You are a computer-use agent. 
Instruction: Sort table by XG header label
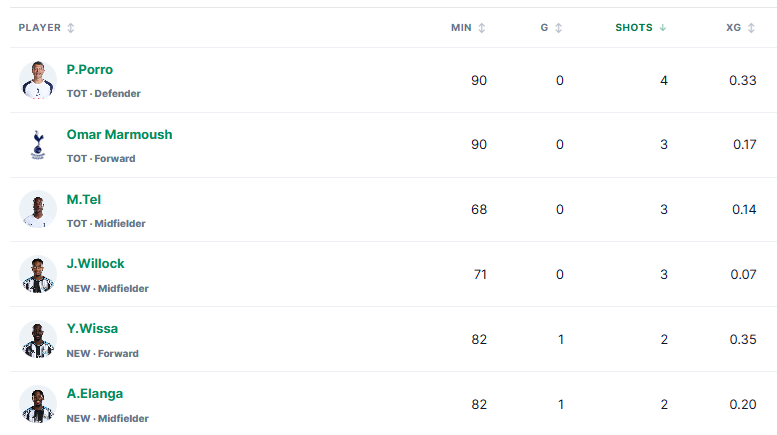(733, 28)
